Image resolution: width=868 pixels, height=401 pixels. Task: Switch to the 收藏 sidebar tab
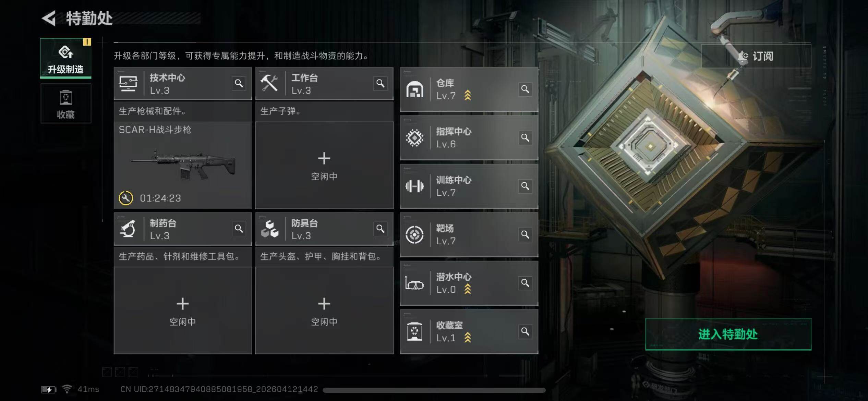66,104
